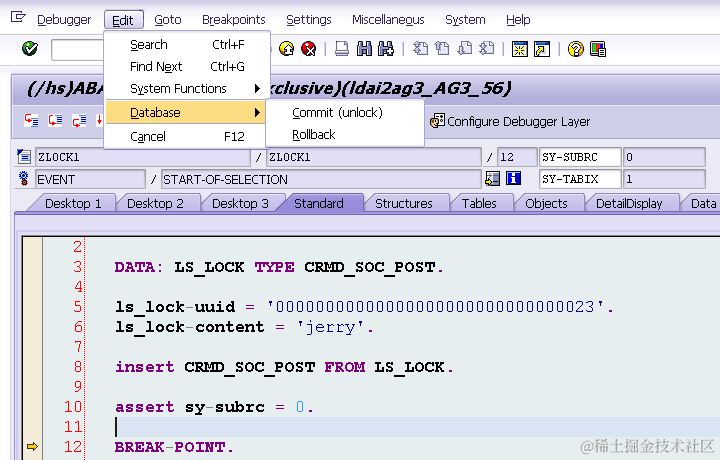Switch to the Standard tab
Screen dimensions: 720x460
(319, 203)
